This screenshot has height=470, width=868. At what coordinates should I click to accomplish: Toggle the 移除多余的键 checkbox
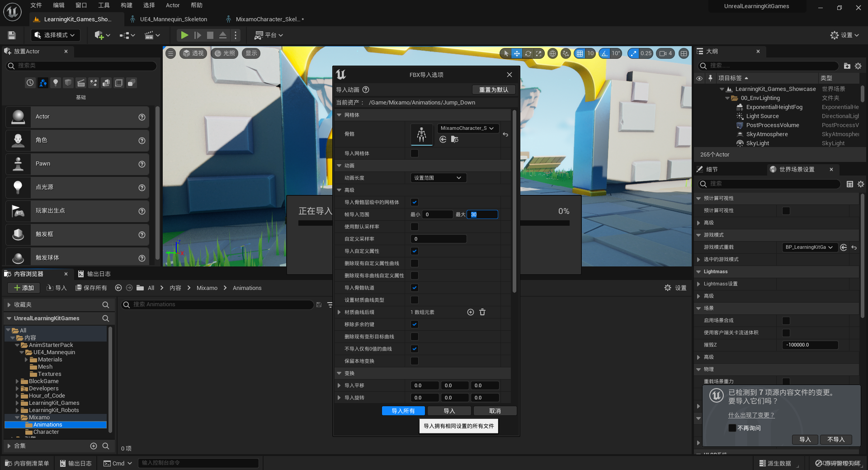[415, 324]
